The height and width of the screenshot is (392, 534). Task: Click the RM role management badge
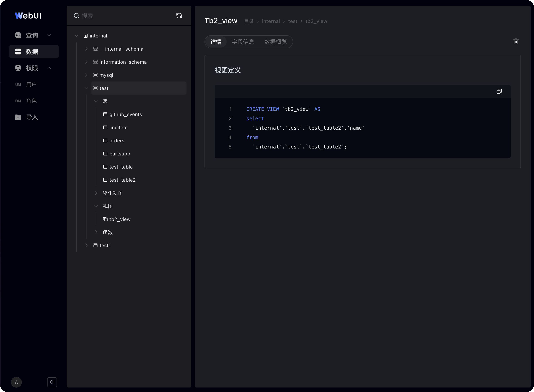point(18,101)
